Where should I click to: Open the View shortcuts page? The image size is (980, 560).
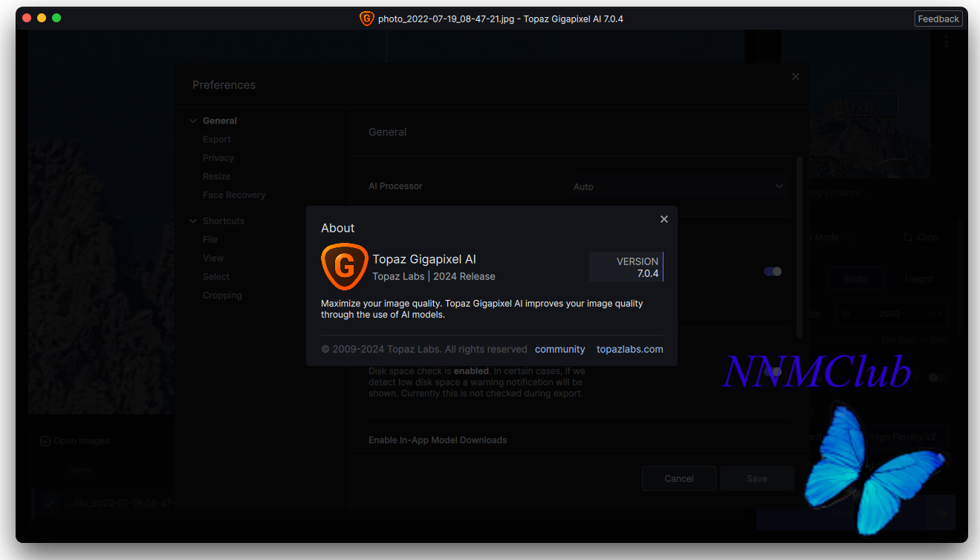(x=213, y=258)
